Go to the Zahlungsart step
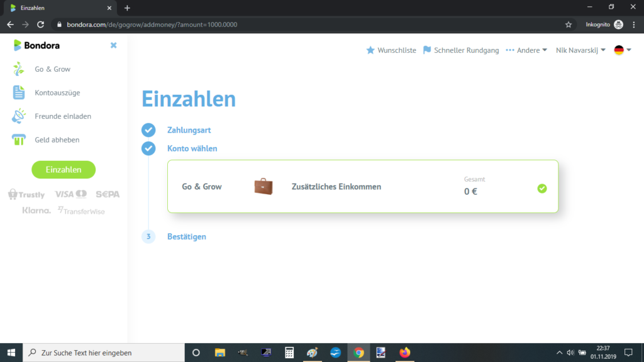Screen dimensions: 644x362 click(x=189, y=130)
